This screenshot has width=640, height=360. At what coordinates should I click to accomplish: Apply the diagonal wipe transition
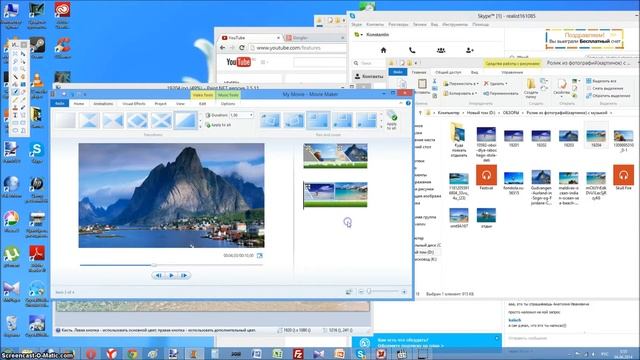185,120
